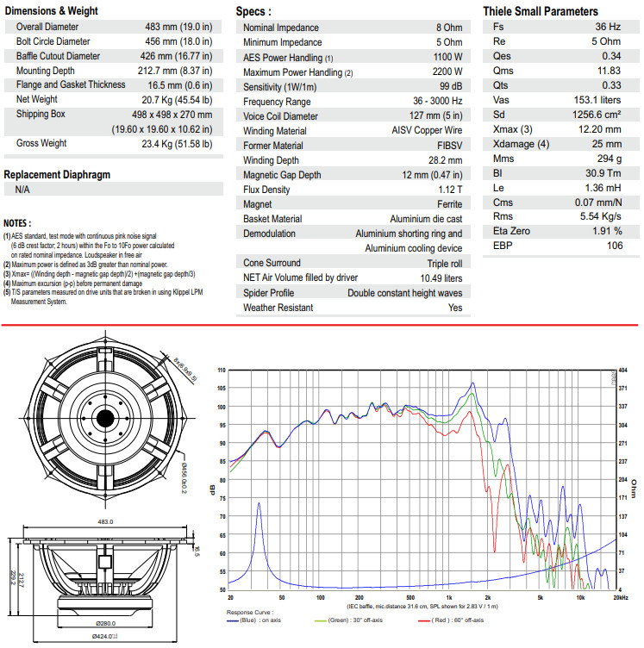The image size is (644, 648).
Task: Select Mms value '294 g'
Action: click(x=610, y=159)
